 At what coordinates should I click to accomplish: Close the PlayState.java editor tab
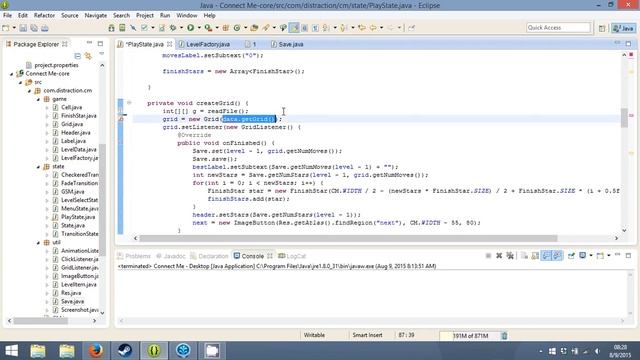pos(169,44)
